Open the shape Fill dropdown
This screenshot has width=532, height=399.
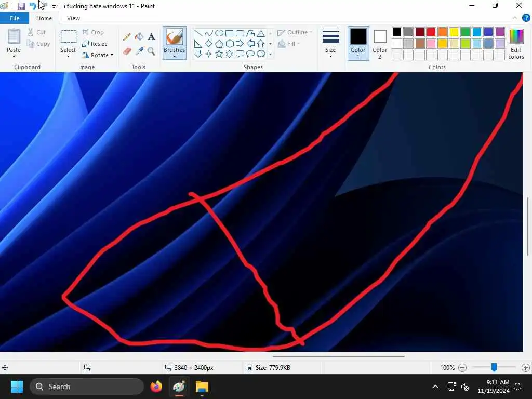(289, 44)
